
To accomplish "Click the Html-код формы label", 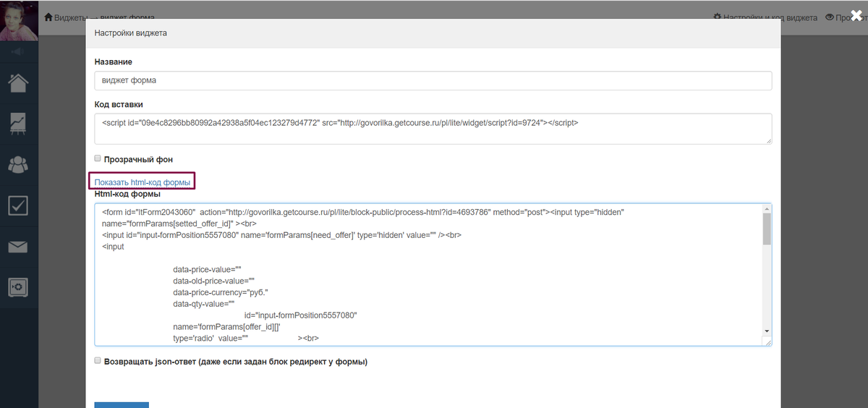I will [127, 194].
